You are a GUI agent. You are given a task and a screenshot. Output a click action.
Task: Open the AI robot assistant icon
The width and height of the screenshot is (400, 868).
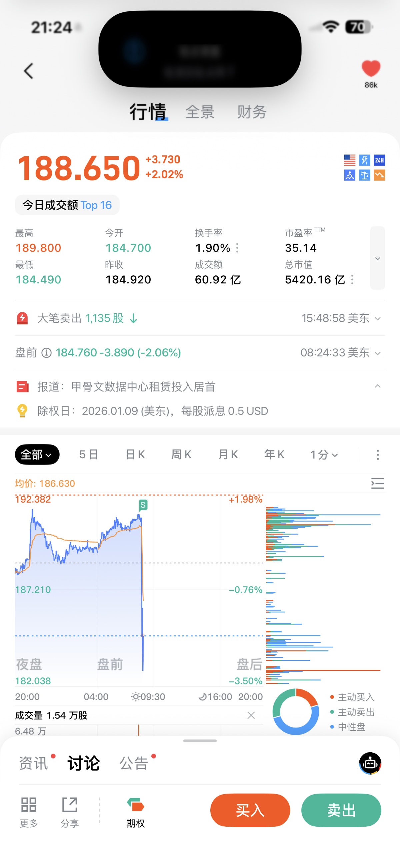[x=370, y=763]
